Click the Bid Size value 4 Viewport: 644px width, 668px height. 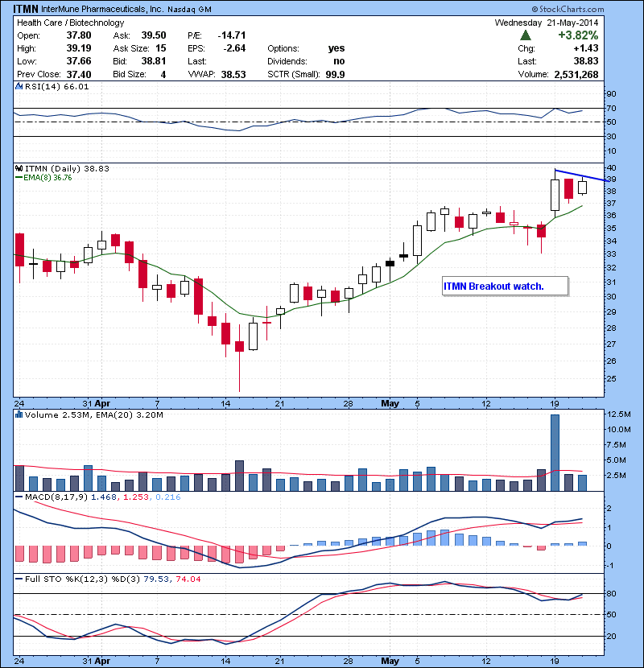pyautogui.click(x=163, y=75)
